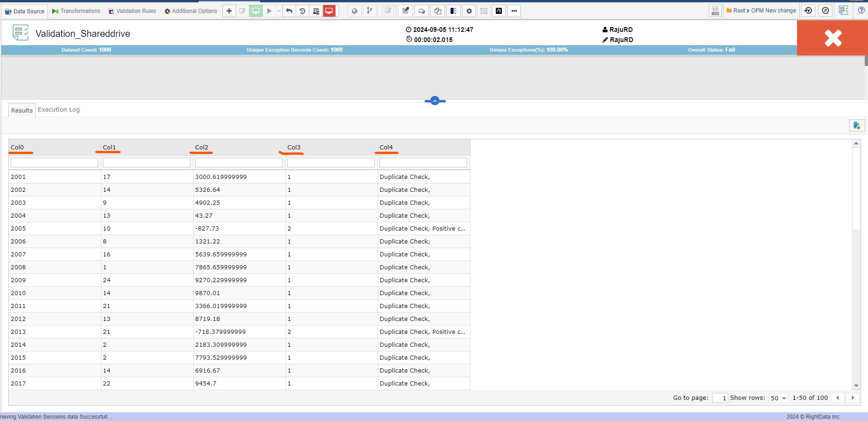868x421 pixels.
Task: Click the undo arrow icon in toolbar
Action: click(289, 11)
